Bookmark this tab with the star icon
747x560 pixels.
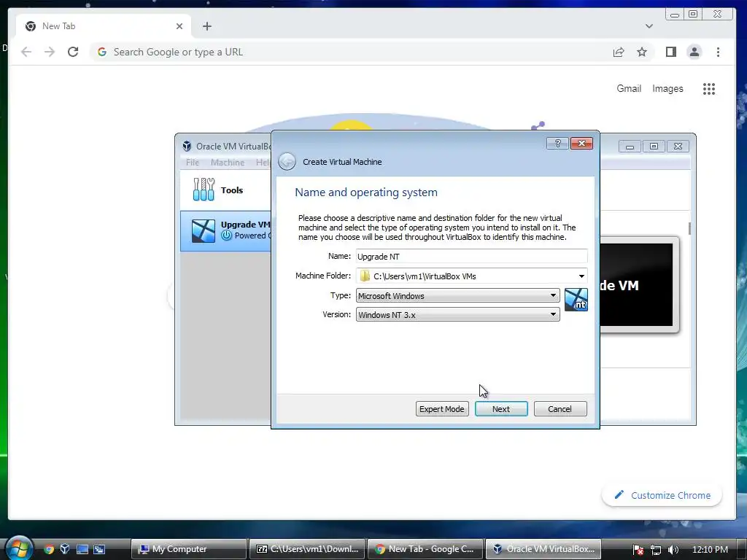point(642,52)
